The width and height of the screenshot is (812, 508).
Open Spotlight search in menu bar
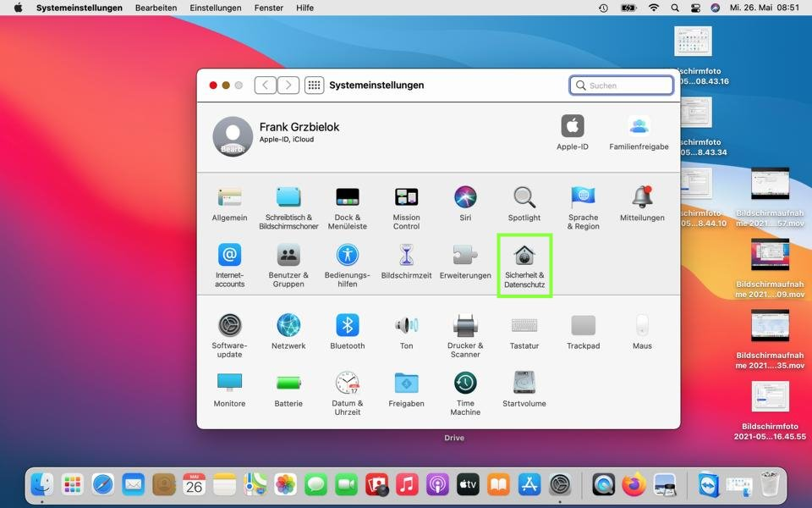675,8
